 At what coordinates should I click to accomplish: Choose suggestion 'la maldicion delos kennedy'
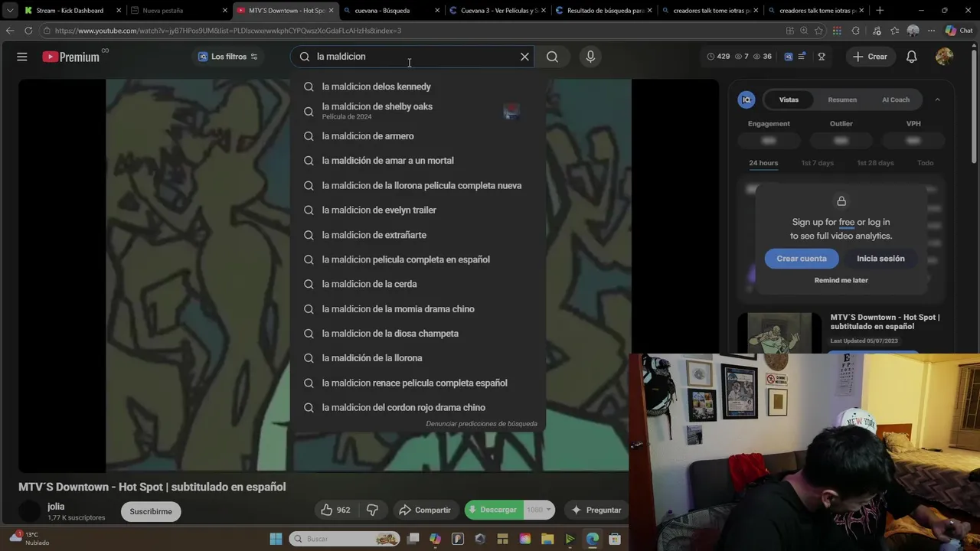point(418,86)
